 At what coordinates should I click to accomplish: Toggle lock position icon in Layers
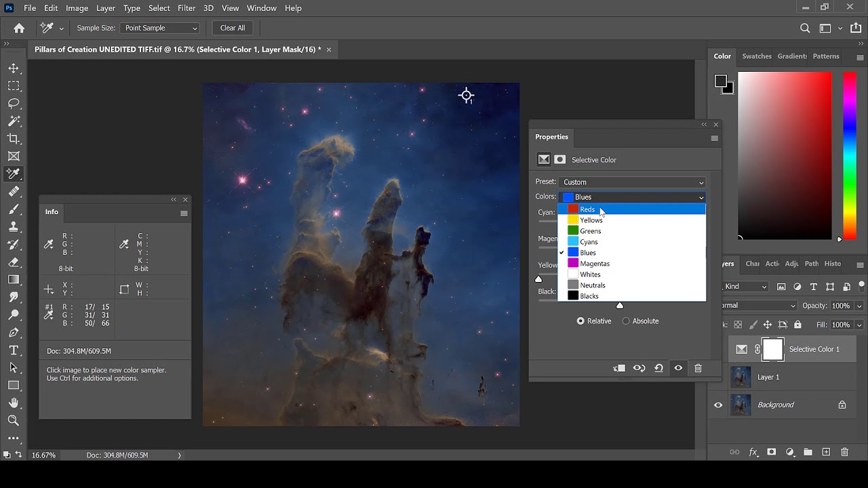click(x=768, y=325)
